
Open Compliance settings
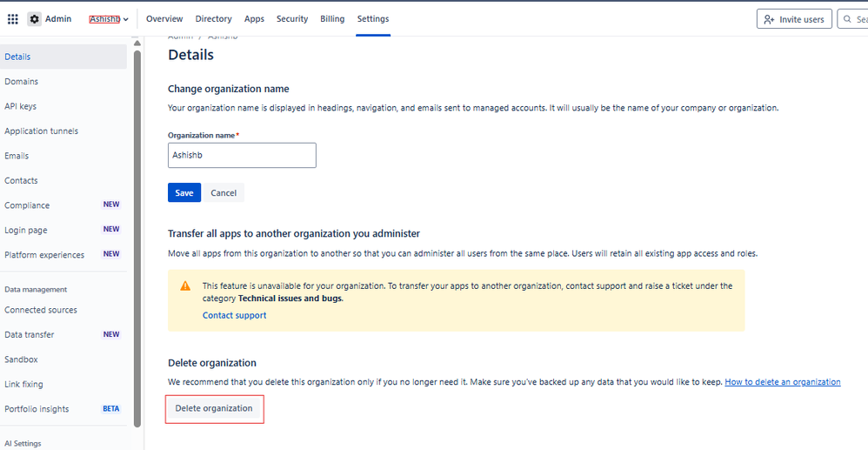(x=63, y=205)
